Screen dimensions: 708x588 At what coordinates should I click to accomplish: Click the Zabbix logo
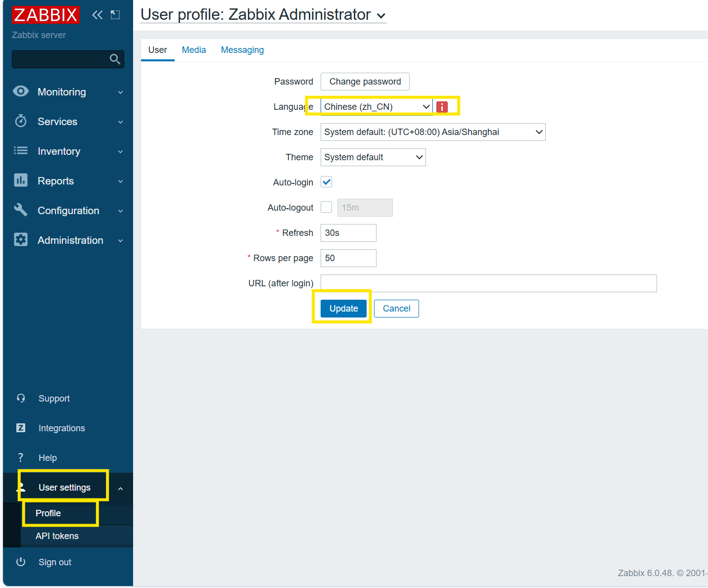coord(46,15)
